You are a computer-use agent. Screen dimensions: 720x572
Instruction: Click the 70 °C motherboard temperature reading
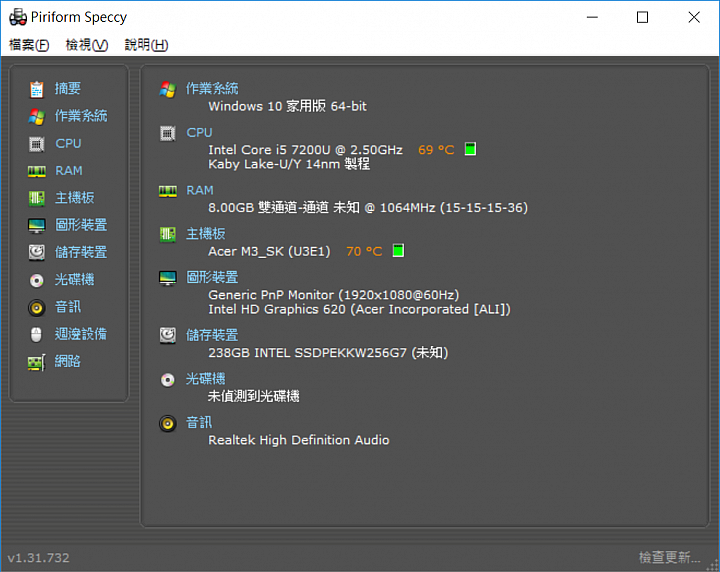[x=364, y=252]
